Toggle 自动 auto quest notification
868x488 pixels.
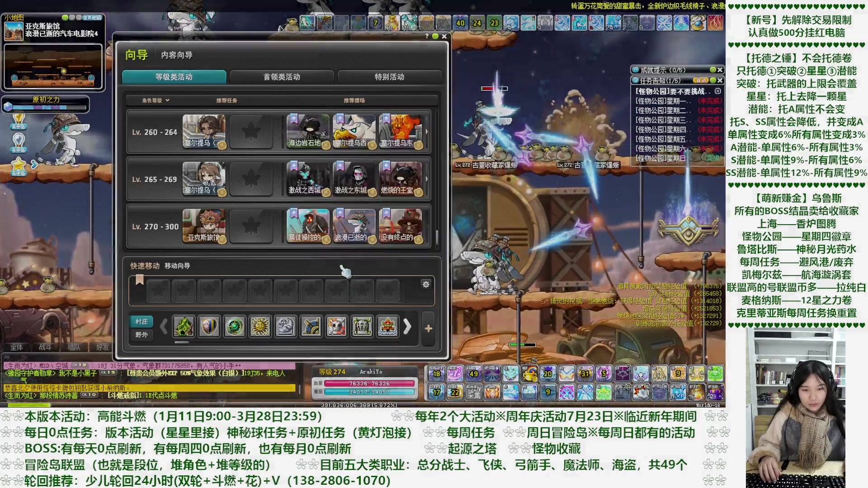[700, 80]
